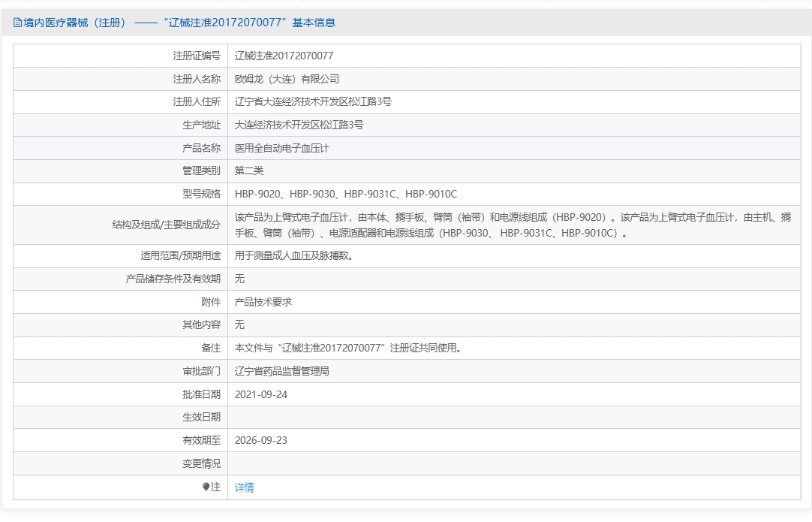Click the 产品名称 label
Screen dimensions: 812x522
(x=201, y=148)
